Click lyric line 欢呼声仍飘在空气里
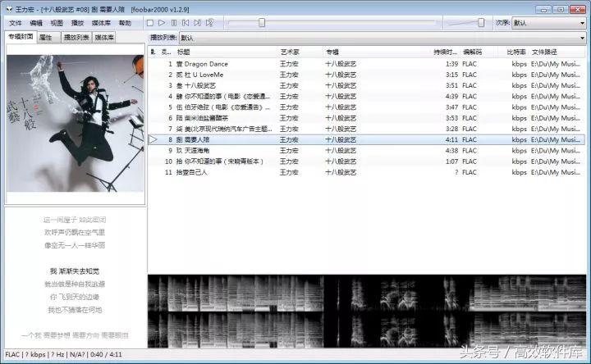591x364 pixels. (75, 232)
